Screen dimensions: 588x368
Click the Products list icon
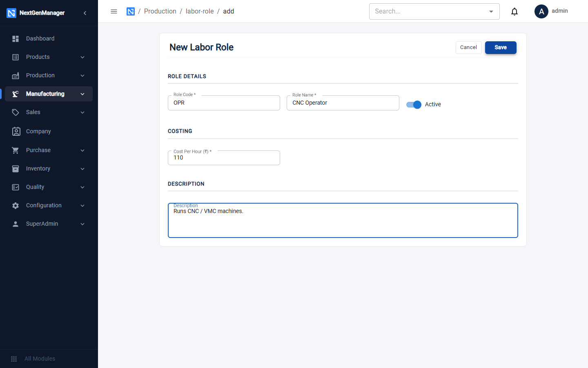coord(16,57)
